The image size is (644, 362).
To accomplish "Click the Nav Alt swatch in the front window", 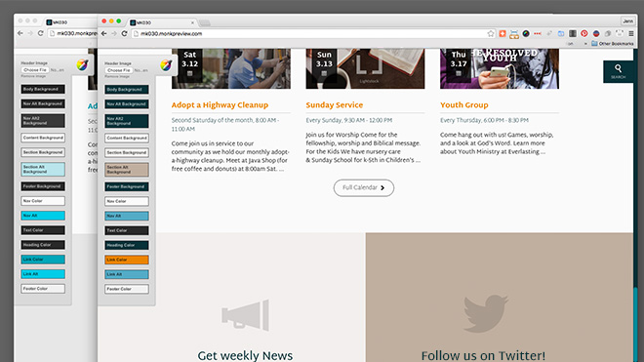I will click(x=127, y=216).
